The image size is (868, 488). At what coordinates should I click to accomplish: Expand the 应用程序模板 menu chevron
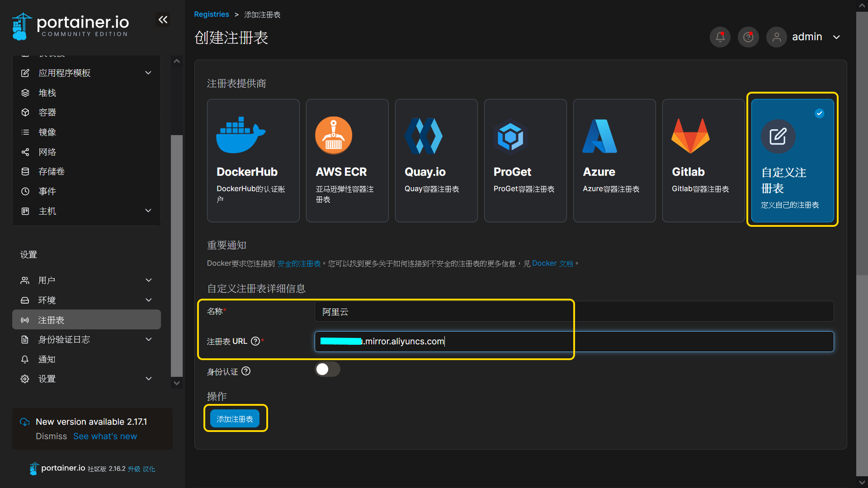148,73
